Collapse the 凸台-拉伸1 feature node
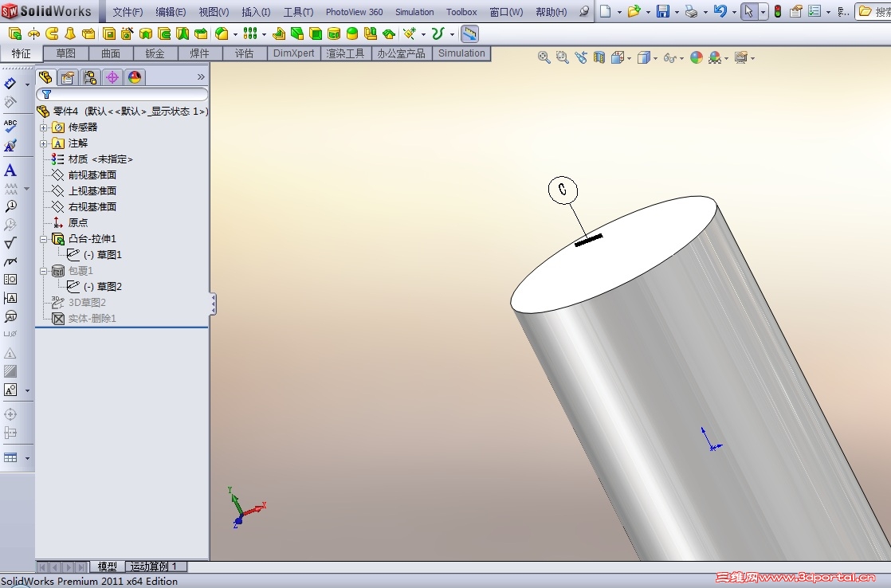The image size is (891, 588). (43, 239)
